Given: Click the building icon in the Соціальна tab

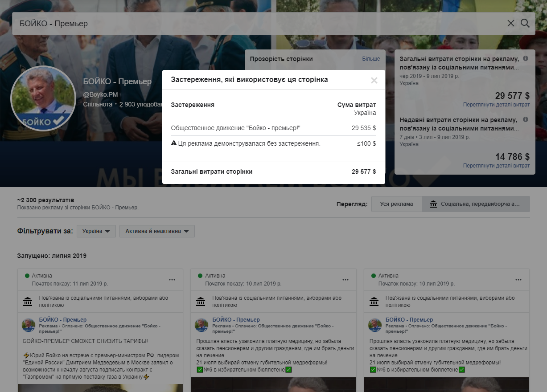Looking at the screenshot, I should click(433, 204).
